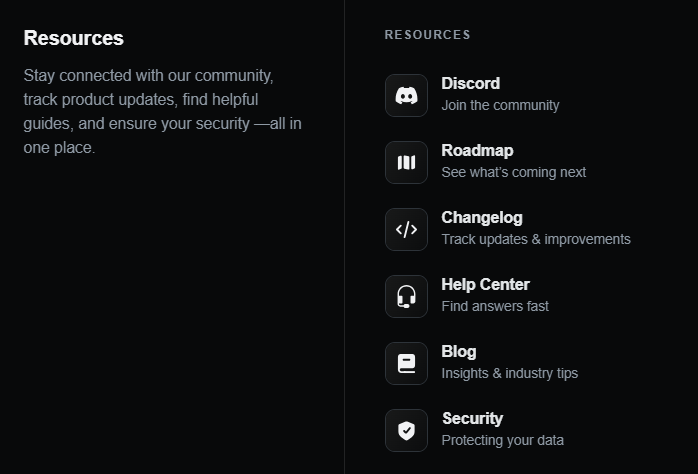
Task: Click the Changelog code brackets icon
Action: pyautogui.click(x=406, y=230)
